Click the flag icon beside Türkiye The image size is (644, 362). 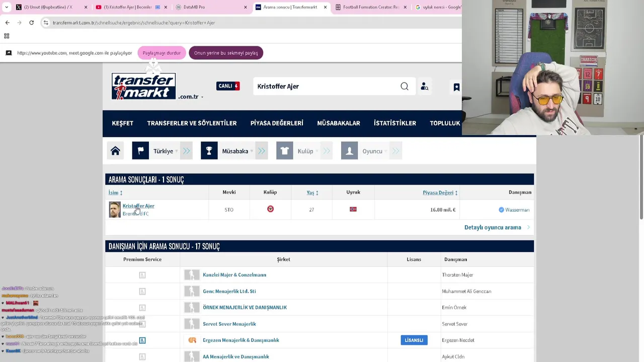(x=140, y=151)
